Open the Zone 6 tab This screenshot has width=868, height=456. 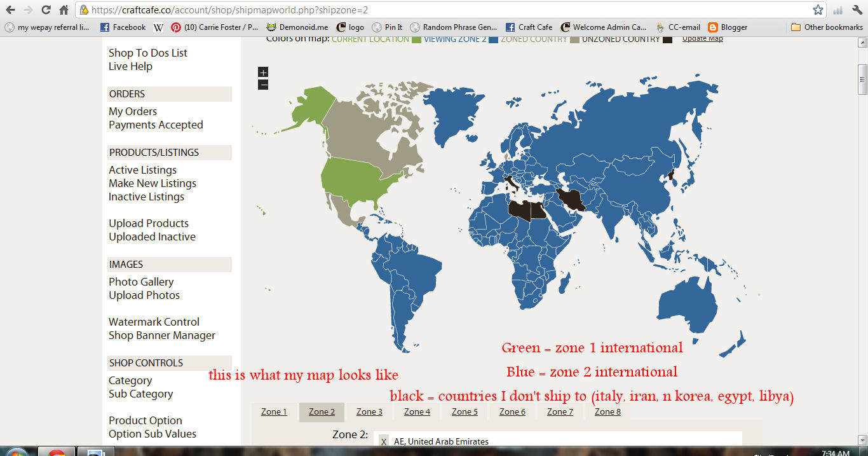tap(512, 411)
